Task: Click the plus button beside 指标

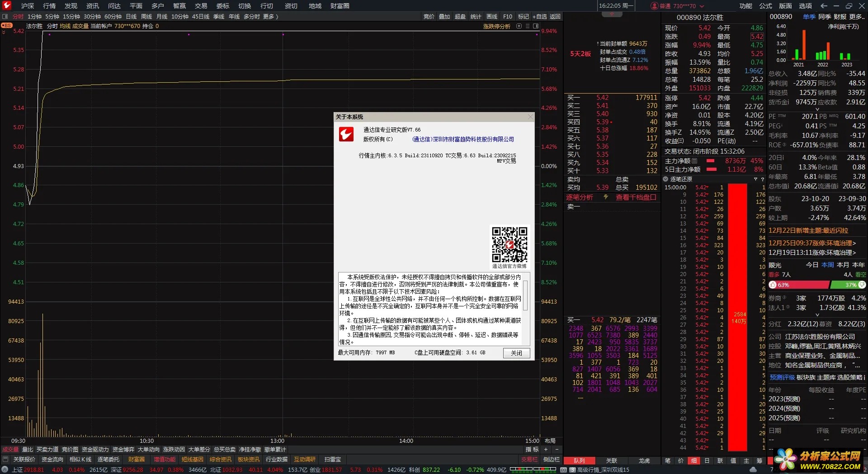Action: (546, 450)
